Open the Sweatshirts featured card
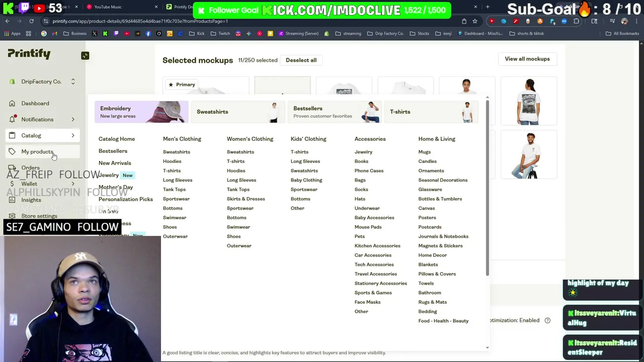 click(238, 112)
